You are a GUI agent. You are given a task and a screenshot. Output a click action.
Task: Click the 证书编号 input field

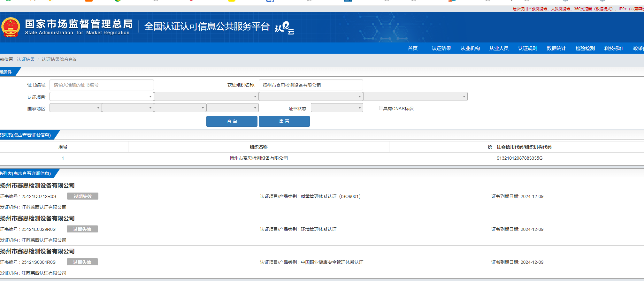(102, 85)
